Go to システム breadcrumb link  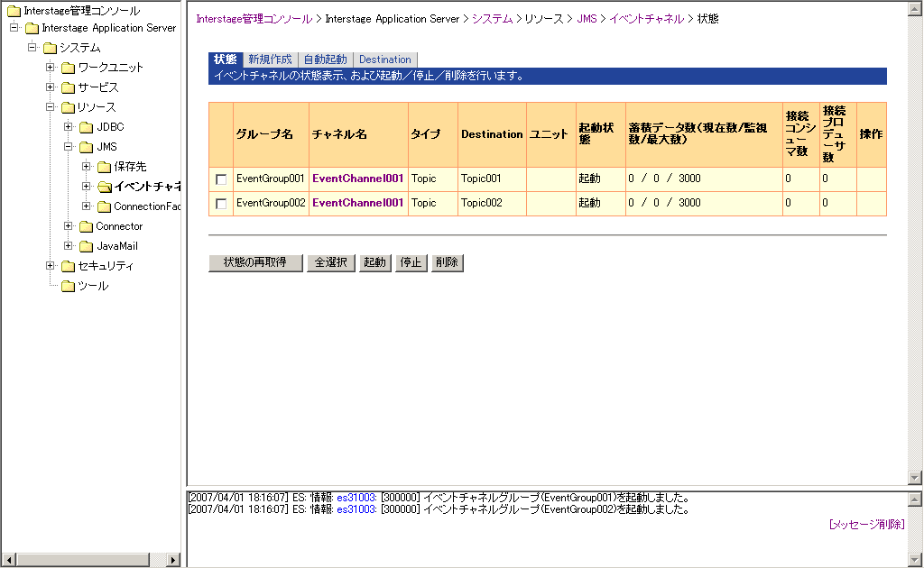point(492,19)
